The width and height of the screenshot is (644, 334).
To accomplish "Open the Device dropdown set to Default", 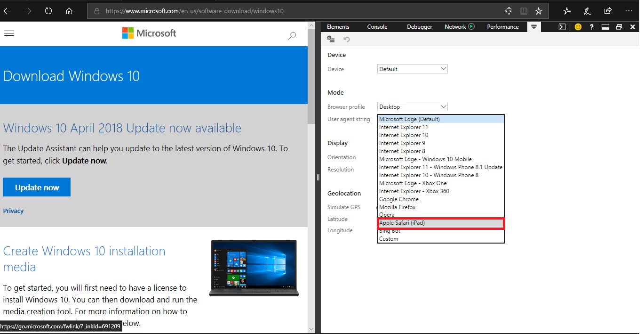I will coord(412,69).
